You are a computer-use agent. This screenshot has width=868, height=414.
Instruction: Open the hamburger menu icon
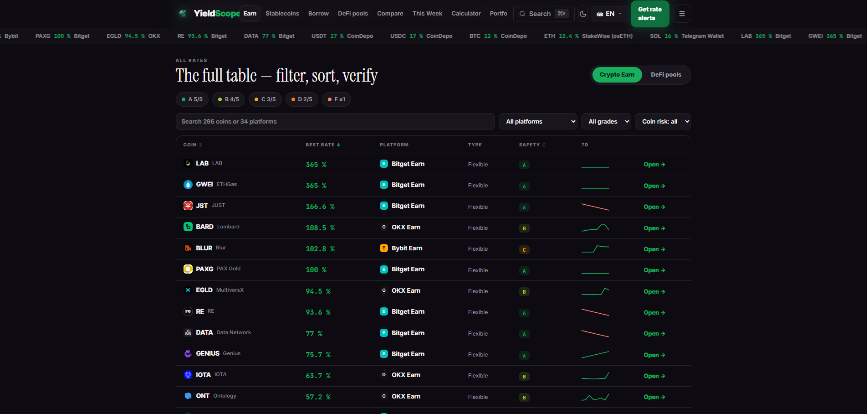[682, 14]
